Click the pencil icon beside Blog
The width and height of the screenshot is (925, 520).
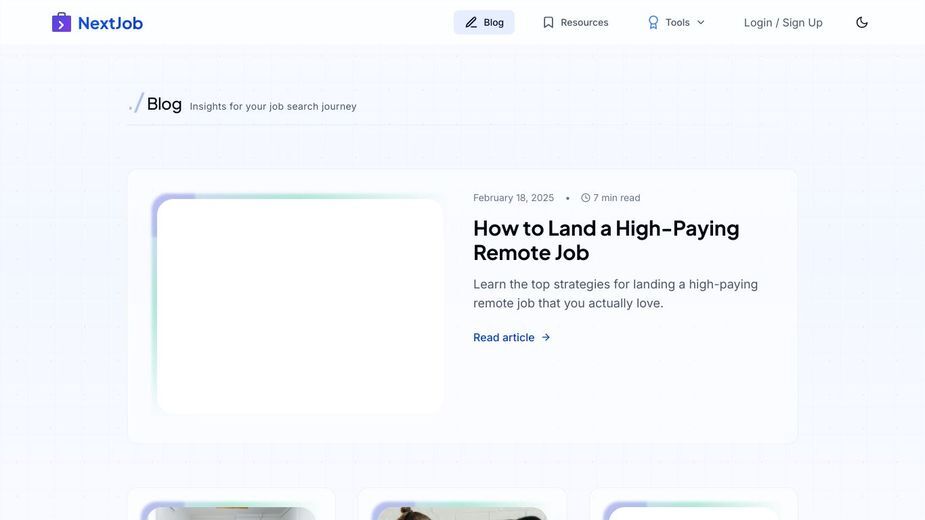(471, 22)
